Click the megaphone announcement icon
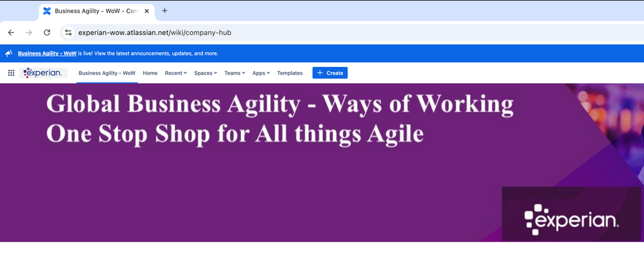The width and height of the screenshot is (644, 255). 9,53
